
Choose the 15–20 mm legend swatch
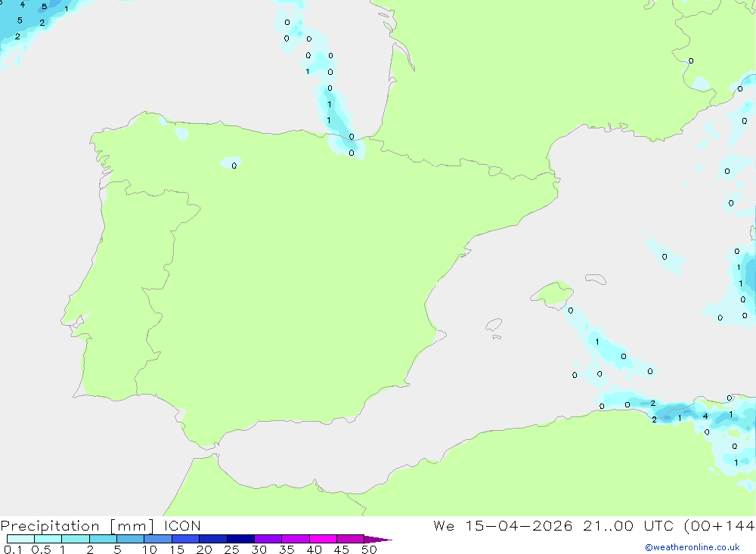[x=186, y=539]
